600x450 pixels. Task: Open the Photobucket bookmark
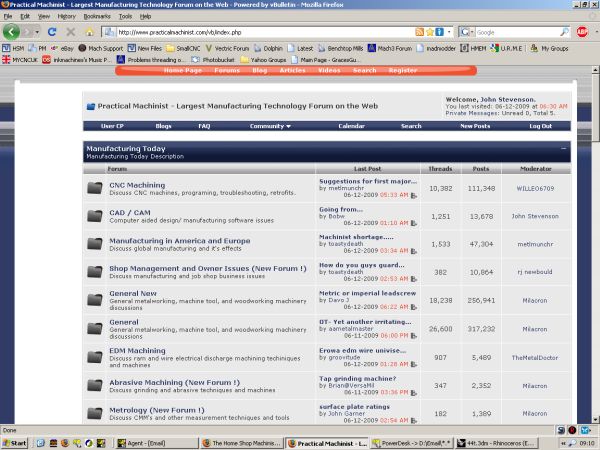tap(214, 60)
